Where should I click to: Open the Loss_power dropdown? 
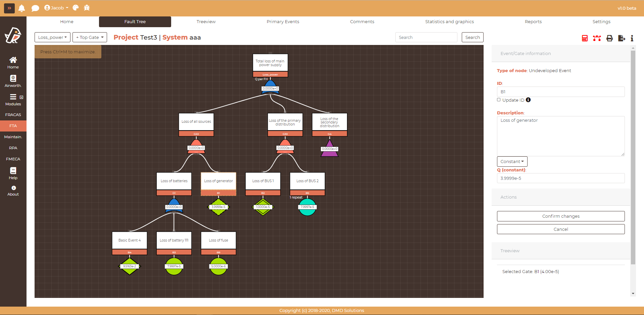tap(52, 37)
